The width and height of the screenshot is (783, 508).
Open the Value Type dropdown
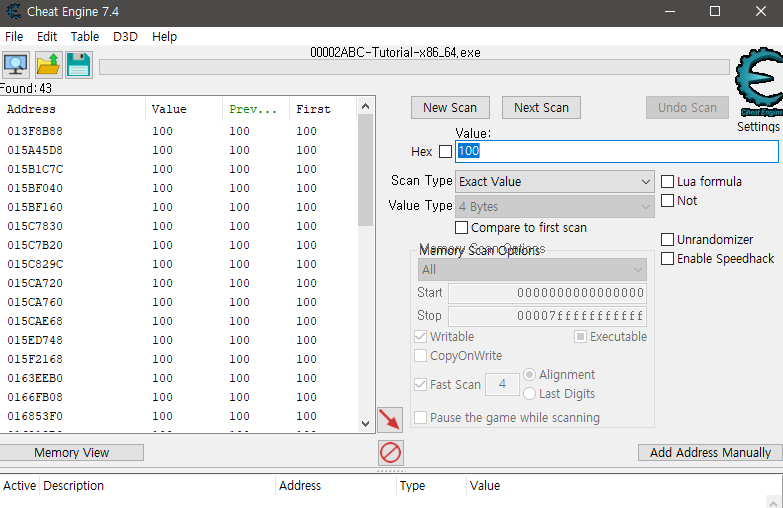554,206
